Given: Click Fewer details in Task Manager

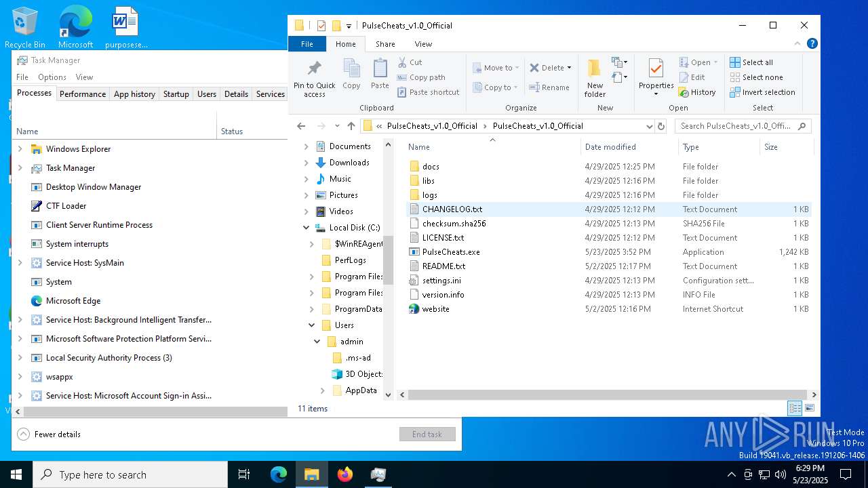Looking at the screenshot, I should (x=50, y=434).
